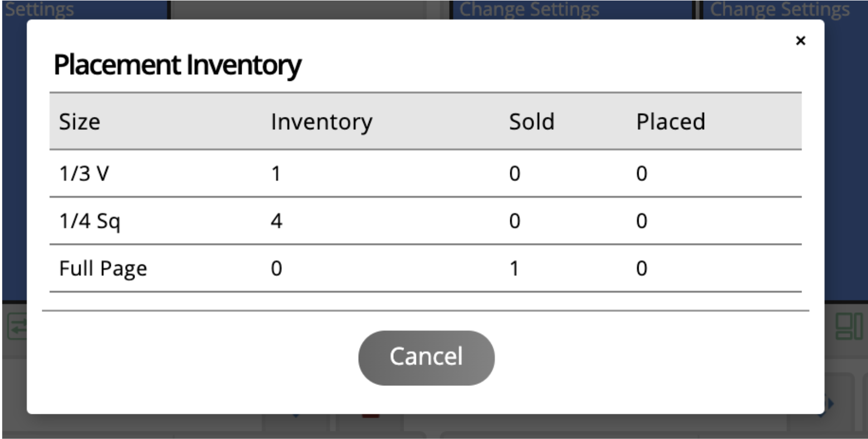
Task: Select the 1/4 Sq size row
Action: click(x=425, y=221)
